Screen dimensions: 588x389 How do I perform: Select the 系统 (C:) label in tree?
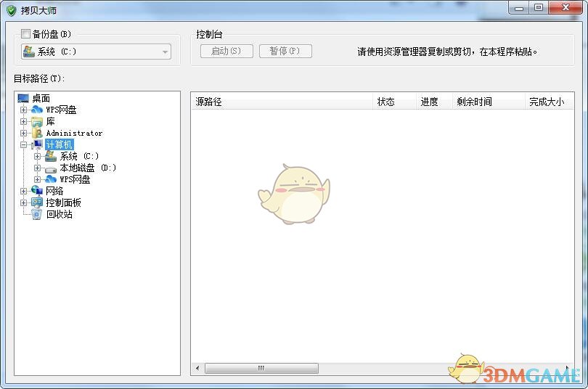click(x=79, y=156)
